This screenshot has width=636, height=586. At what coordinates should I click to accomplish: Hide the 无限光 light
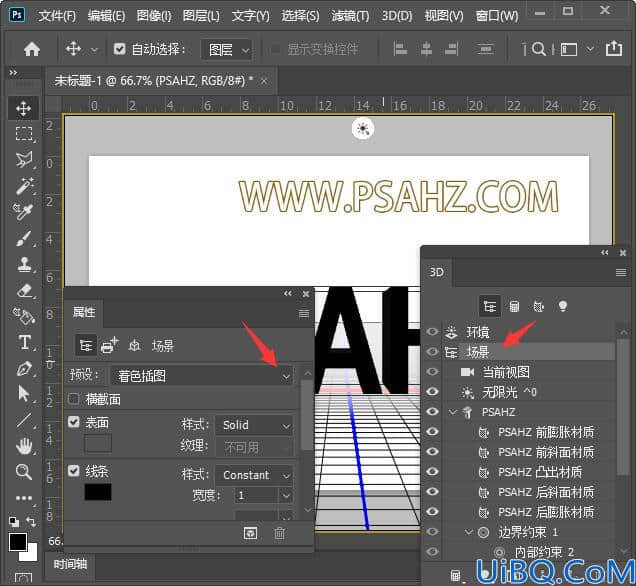click(x=432, y=391)
